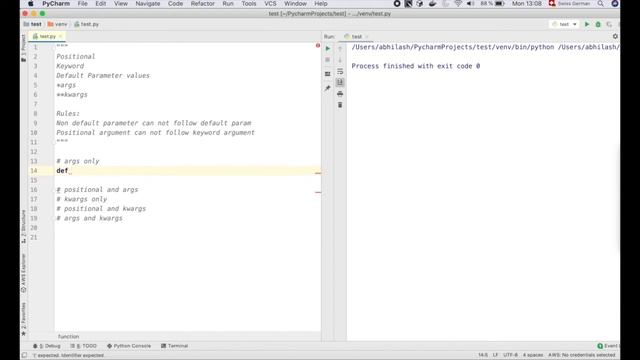
Task: Open the Debug tool window
Action: (x=47, y=346)
